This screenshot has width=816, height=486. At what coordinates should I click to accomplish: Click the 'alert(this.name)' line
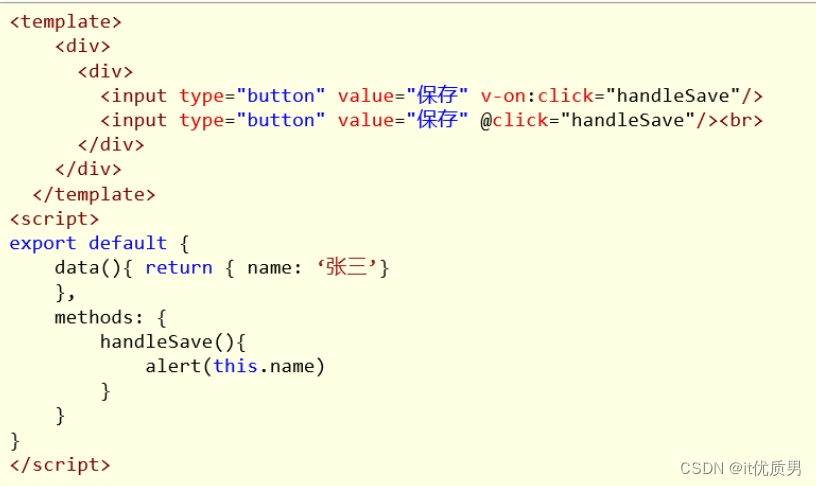235,366
